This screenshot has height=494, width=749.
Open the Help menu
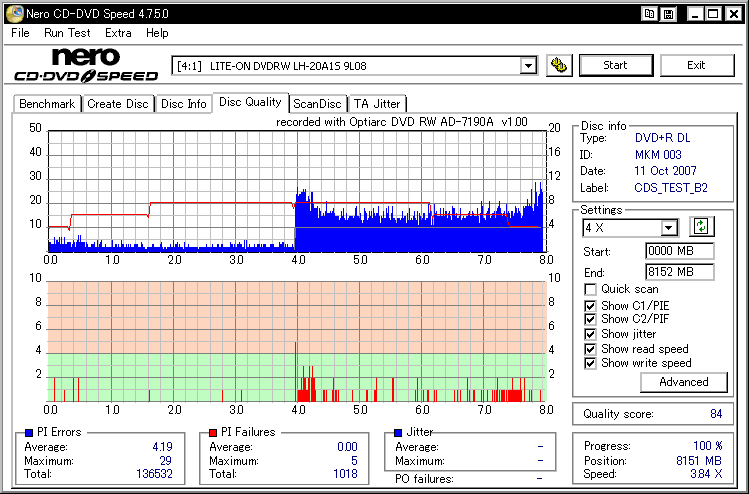157,33
